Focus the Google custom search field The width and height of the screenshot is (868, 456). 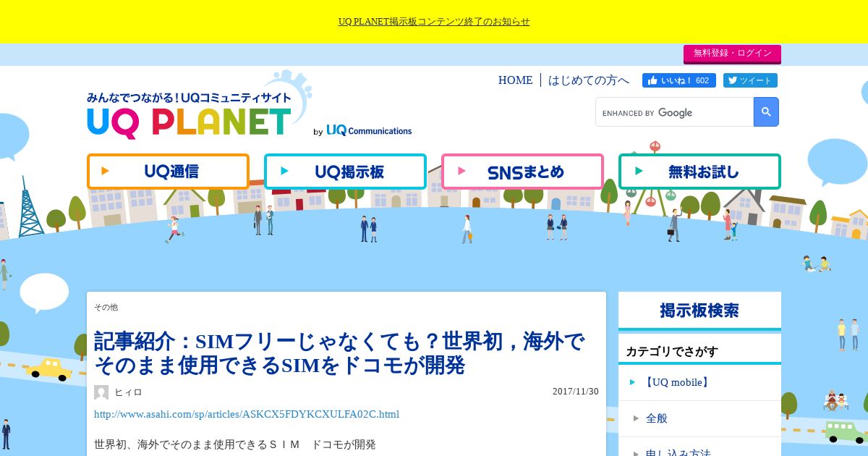coord(674,112)
